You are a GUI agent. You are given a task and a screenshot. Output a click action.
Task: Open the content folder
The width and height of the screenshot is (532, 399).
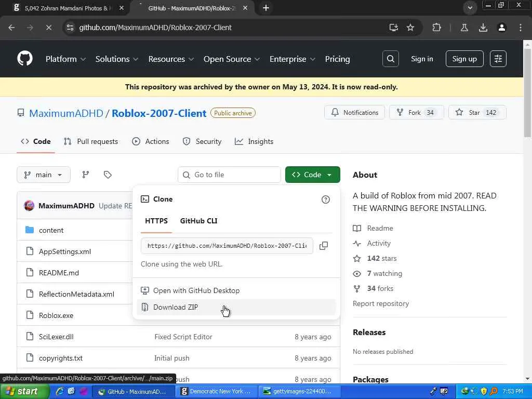tap(51, 230)
